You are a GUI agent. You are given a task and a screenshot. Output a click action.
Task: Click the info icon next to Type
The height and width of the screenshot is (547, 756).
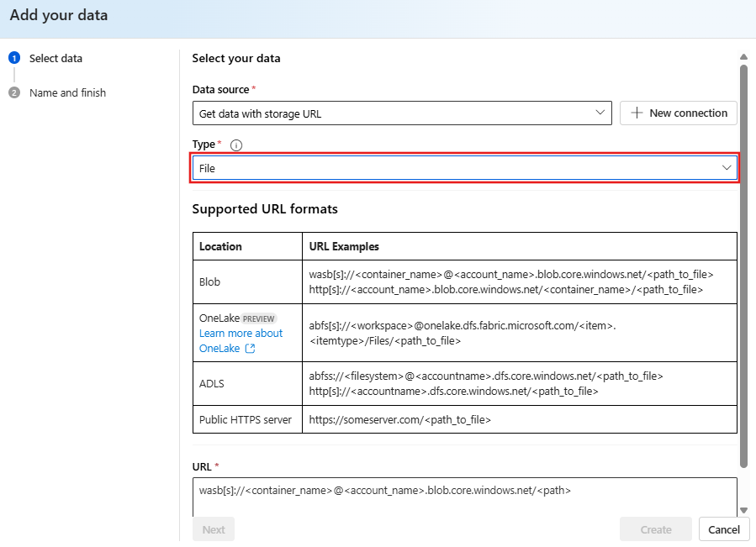tap(235, 145)
